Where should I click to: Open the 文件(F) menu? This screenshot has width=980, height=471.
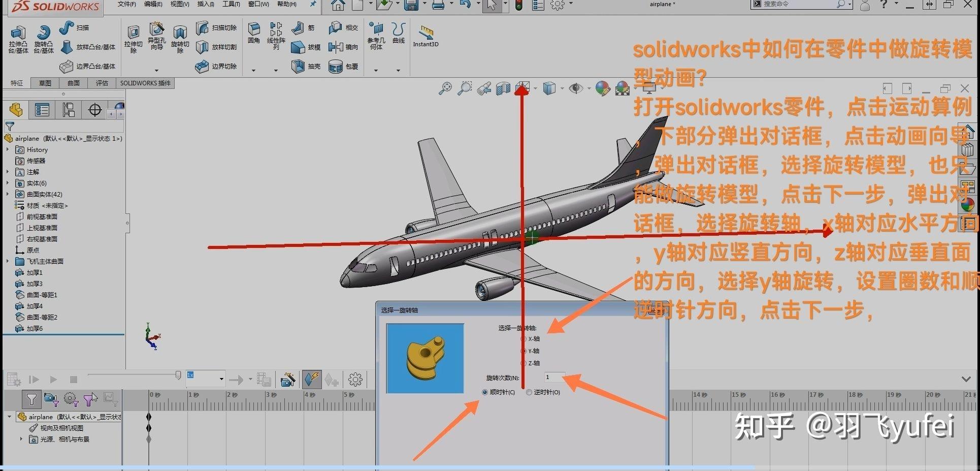126,4
